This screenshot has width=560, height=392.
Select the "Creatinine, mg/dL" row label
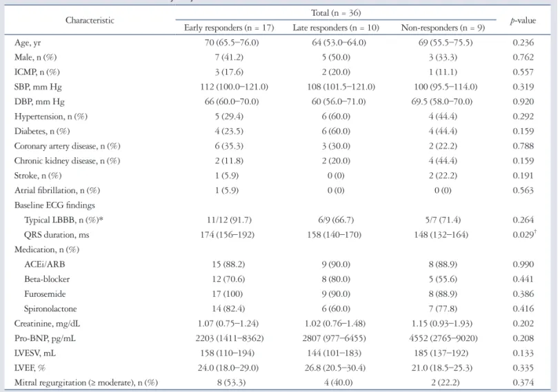click(x=47, y=324)
